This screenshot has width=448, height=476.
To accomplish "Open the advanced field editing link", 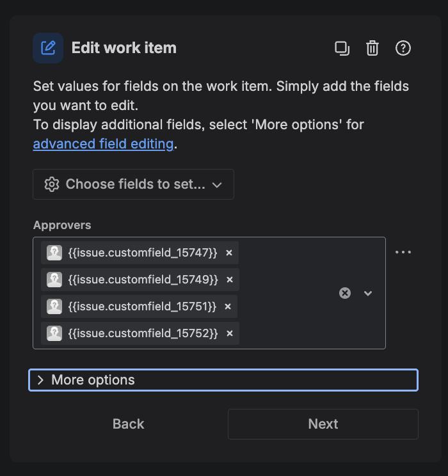I will tap(103, 144).
